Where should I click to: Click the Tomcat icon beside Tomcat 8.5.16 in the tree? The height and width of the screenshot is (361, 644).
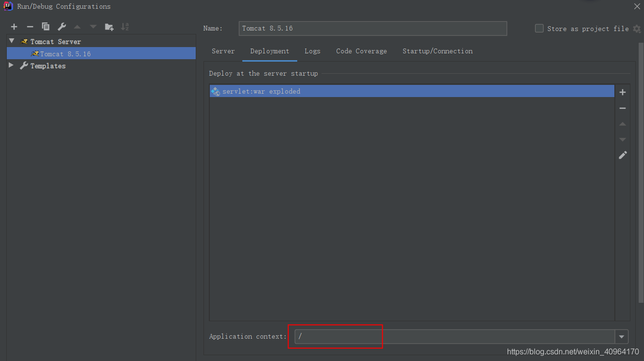(35, 53)
